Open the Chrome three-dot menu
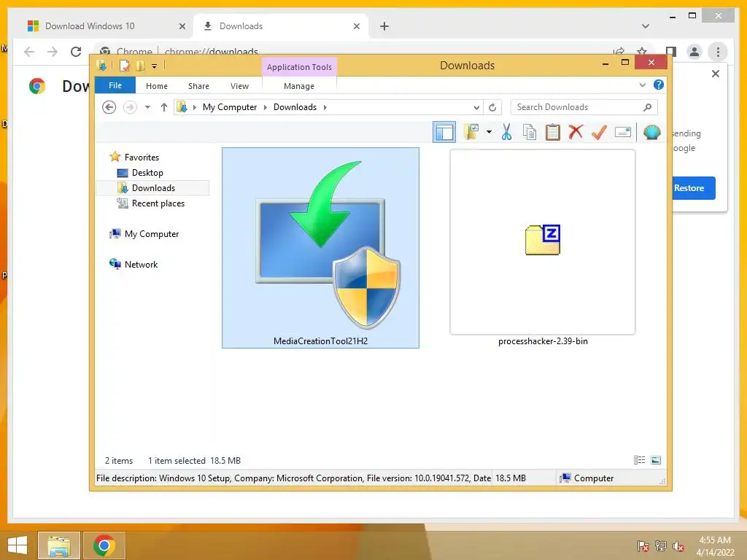Image resolution: width=747 pixels, height=560 pixels. tap(718, 52)
